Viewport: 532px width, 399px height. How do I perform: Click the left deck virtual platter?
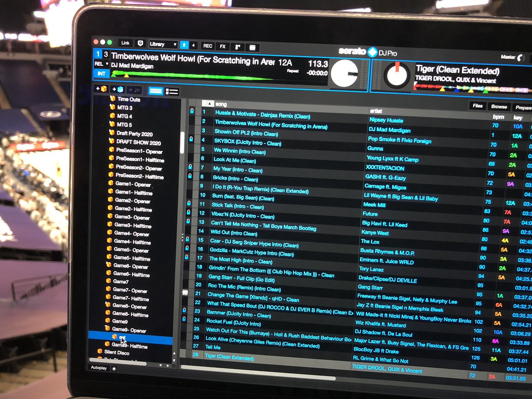[344, 73]
